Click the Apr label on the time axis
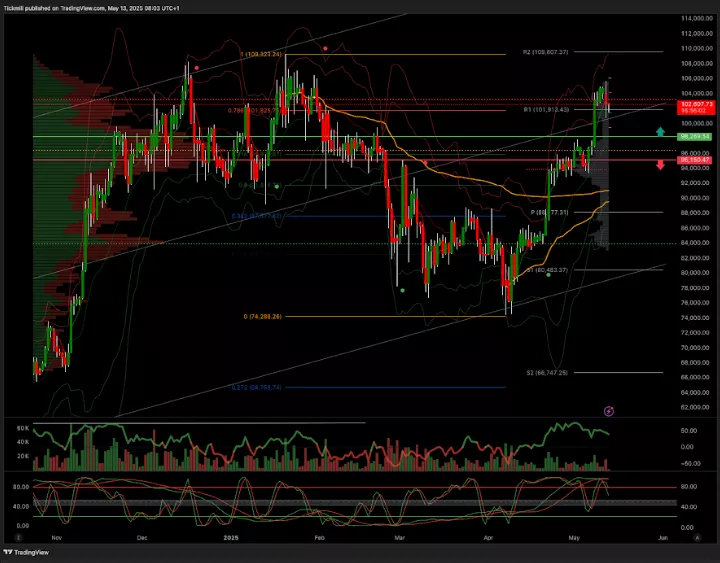 (x=487, y=537)
